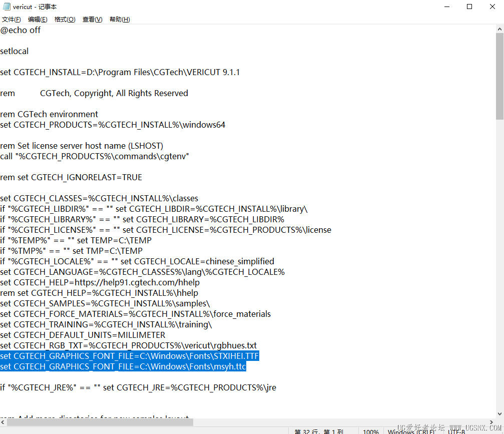The image size is (504, 434).
Task: Click the 'rem set CGTECH_HELP=' line
Action: click(x=99, y=293)
